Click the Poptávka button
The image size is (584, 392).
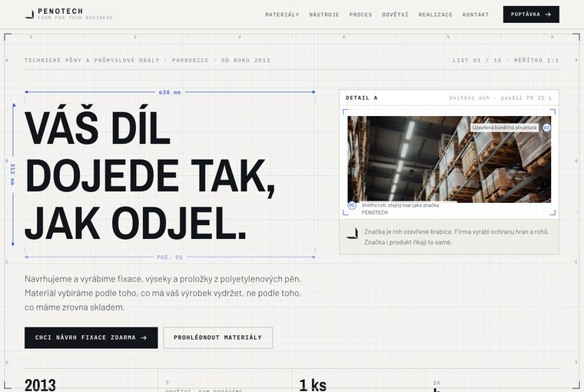531,14
